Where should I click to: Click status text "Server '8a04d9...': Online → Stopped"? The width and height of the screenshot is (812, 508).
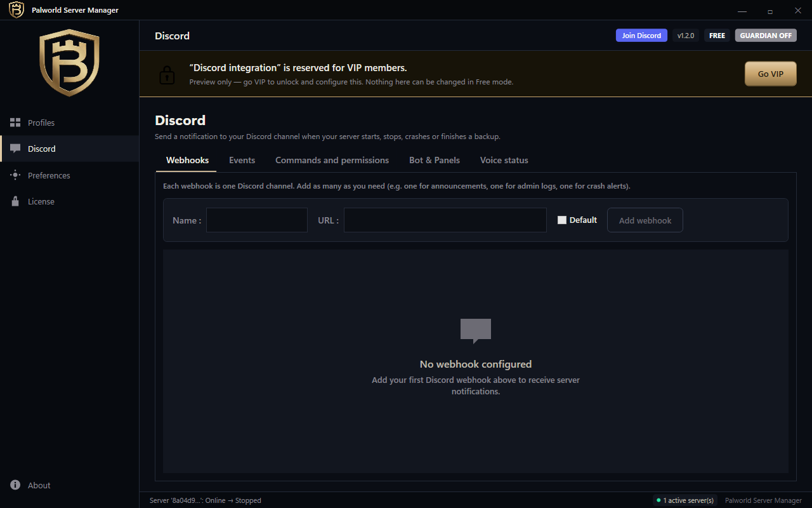(x=206, y=500)
